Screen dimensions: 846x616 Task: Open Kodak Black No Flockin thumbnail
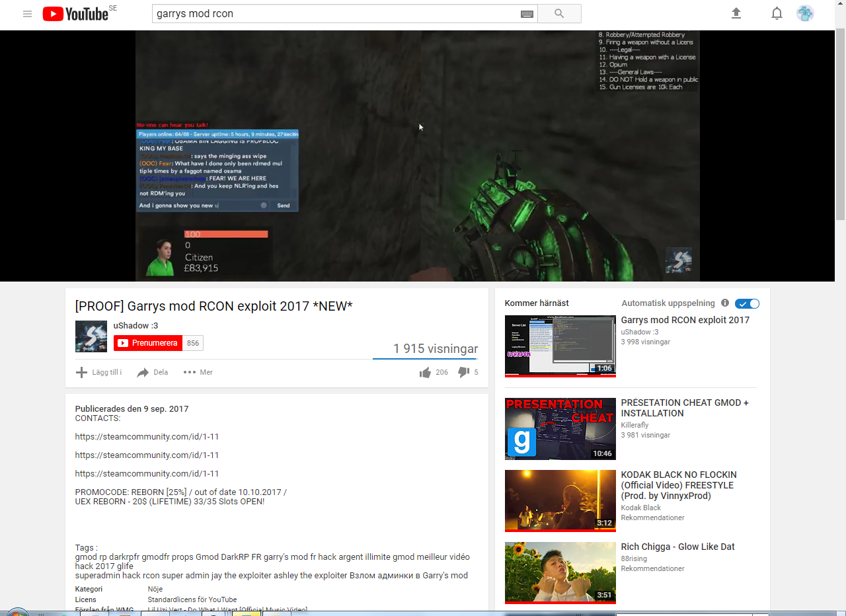click(560, 500)
